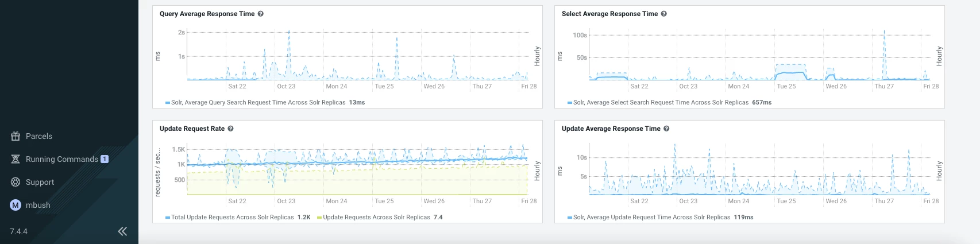This screenshot has width=980, height=244.
Task: Click Hourly label on Query Response chart
Action: point(537,56)
